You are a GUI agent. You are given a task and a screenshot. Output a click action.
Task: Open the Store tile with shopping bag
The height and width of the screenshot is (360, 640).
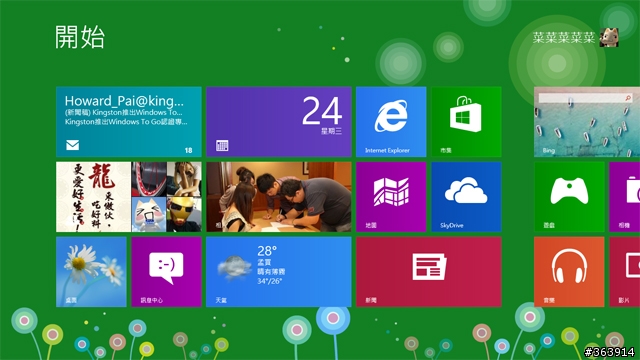(x=466, y=122)
